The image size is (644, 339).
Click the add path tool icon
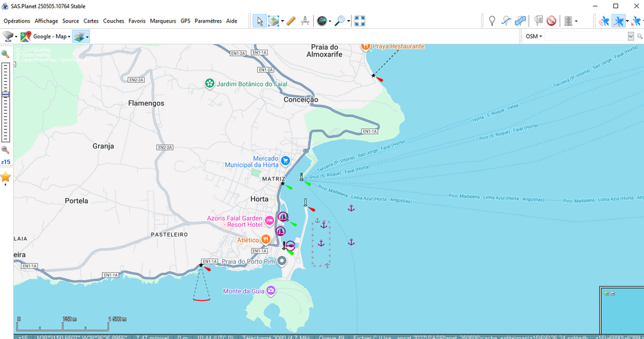(x=506, y=21)
